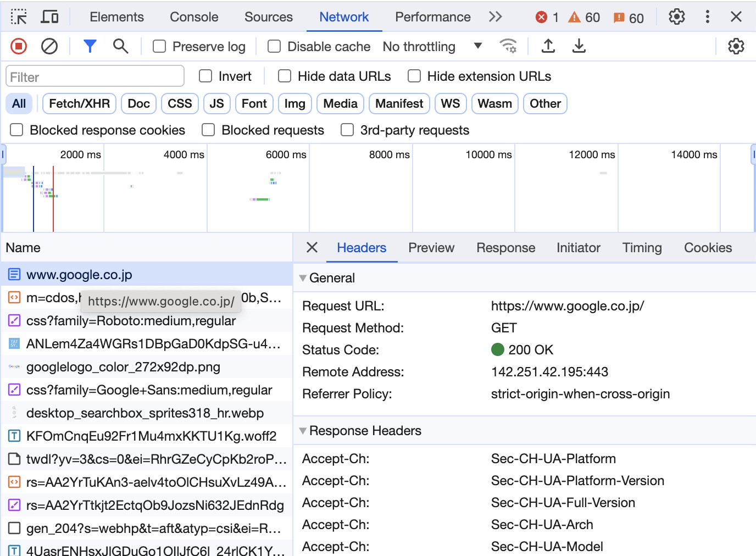The image size is (756, 556).
Task: Filter requests by Other type
Action: (546, 103)
